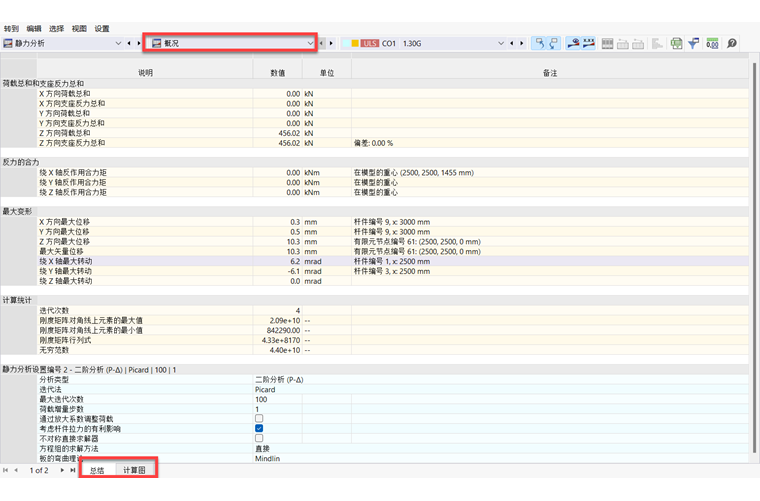
Task: Expand the 静力分析 analysis type dropdown
Action: pyautogui.click(x=118, y=43)
